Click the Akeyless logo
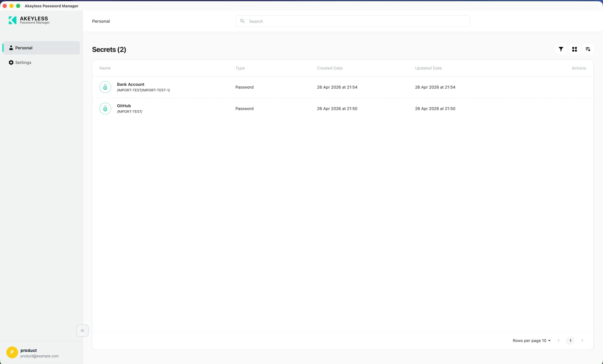The width and height of the screenshot is (603, 364). 29,20
